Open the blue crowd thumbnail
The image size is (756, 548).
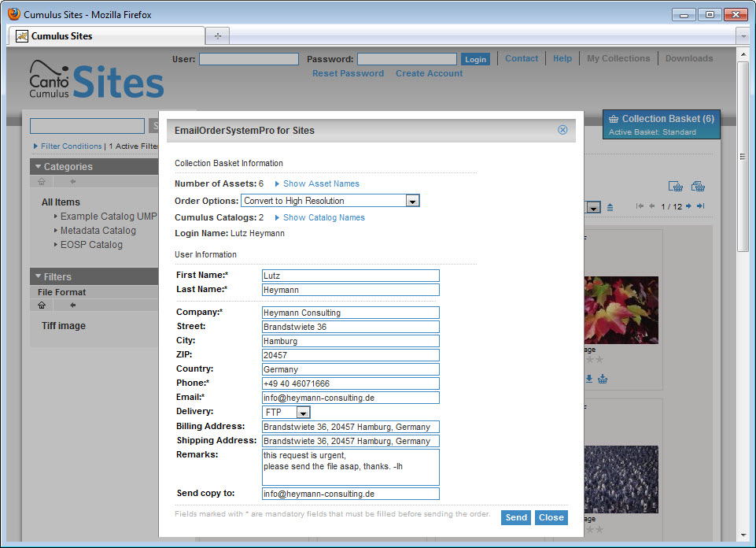(x=621, y=479)
